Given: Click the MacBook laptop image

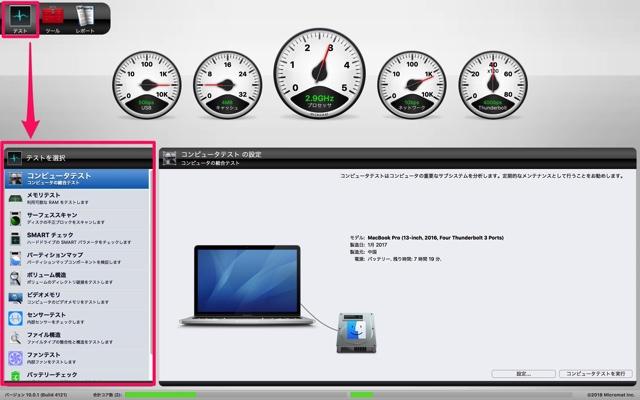Looking at the screenshot, I should click(247, 285).
